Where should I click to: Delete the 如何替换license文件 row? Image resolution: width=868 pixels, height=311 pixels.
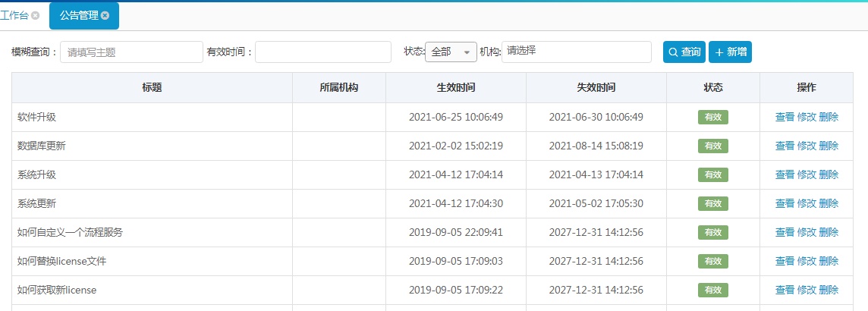click(829, 261)
